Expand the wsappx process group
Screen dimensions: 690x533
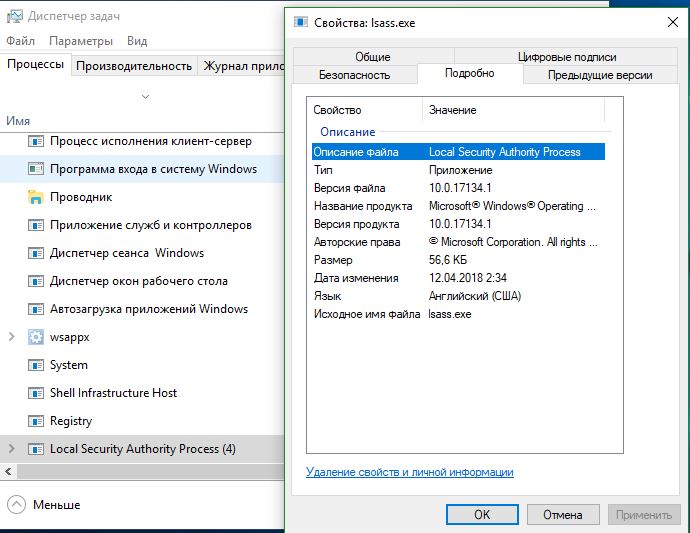(x=12, y=337)
